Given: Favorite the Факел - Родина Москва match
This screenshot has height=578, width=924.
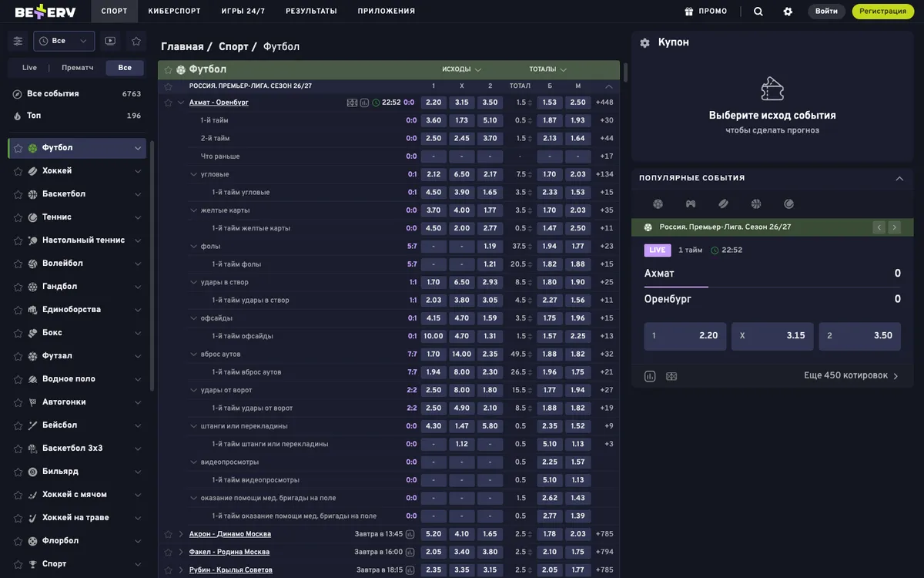Looking at the screenshot, I should click(x=168, y=552).
